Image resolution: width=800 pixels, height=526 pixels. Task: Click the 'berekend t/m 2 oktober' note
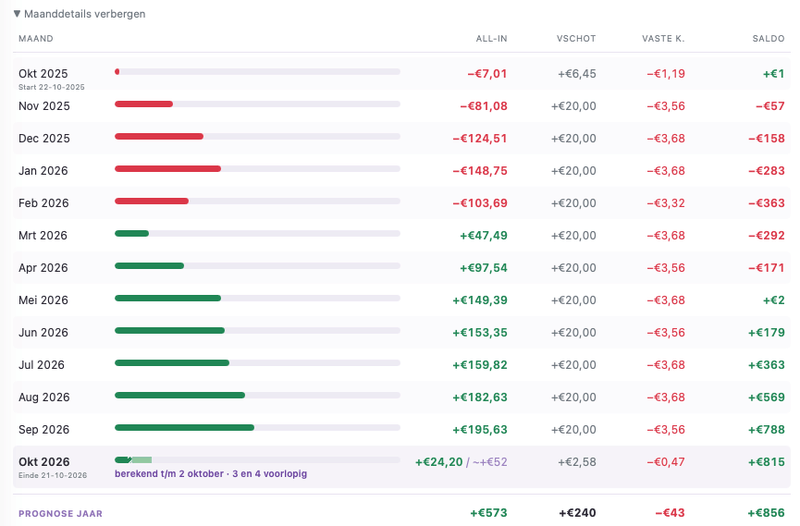[168, 473]
